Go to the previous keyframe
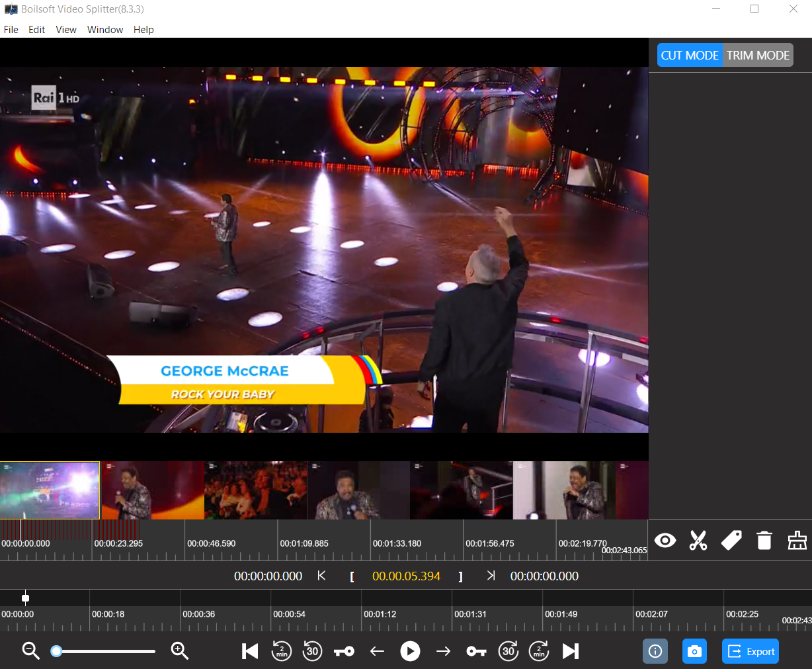Viewport: 812px width, 669px height. click(344, 652)
